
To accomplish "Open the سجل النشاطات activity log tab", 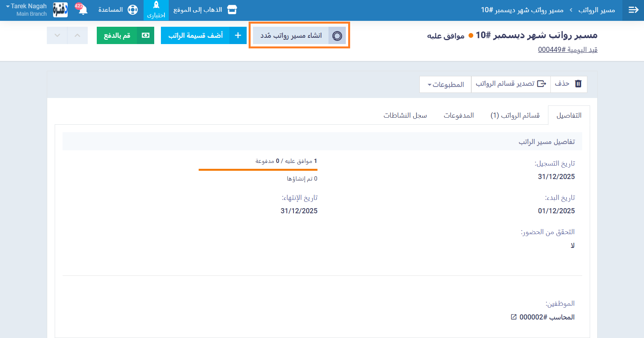I will click(405, 115).
